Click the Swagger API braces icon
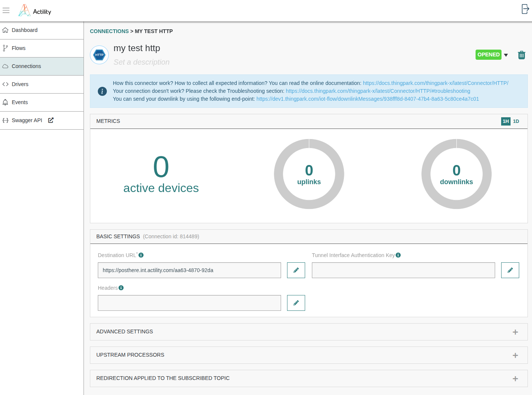The image size is (532, 395). point(5,120)
